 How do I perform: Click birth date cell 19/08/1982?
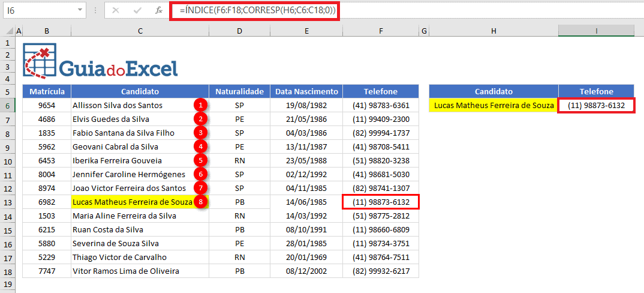pyautogui.click(x=306, y=105)
